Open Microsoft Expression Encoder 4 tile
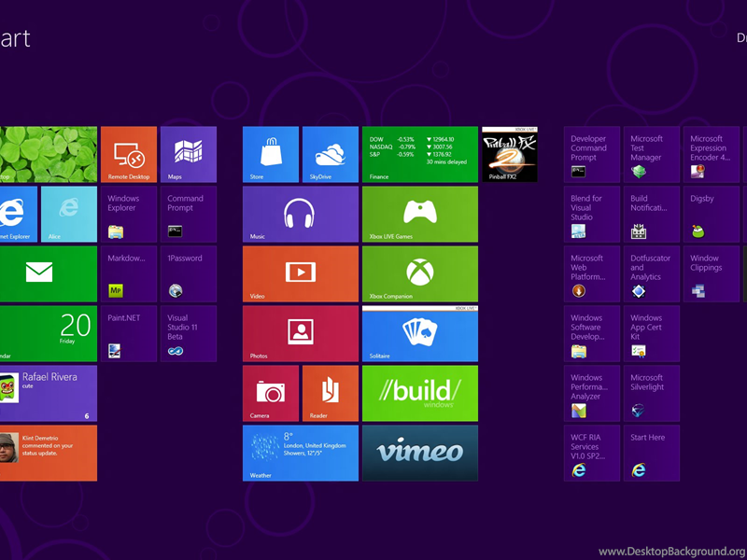The width and height of the screenshot is (747, 560). click(x=712, y=154)
